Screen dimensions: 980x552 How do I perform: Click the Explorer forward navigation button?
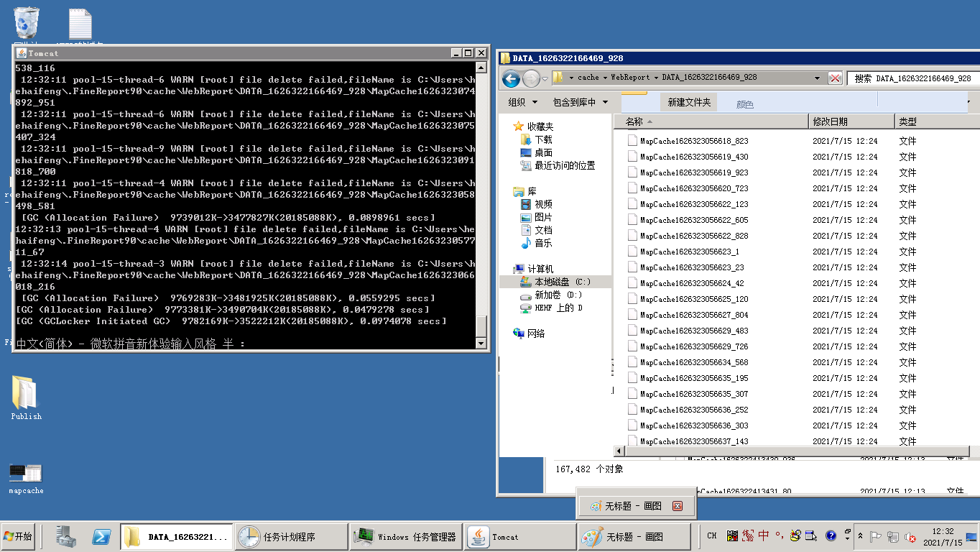click(531, 78)
